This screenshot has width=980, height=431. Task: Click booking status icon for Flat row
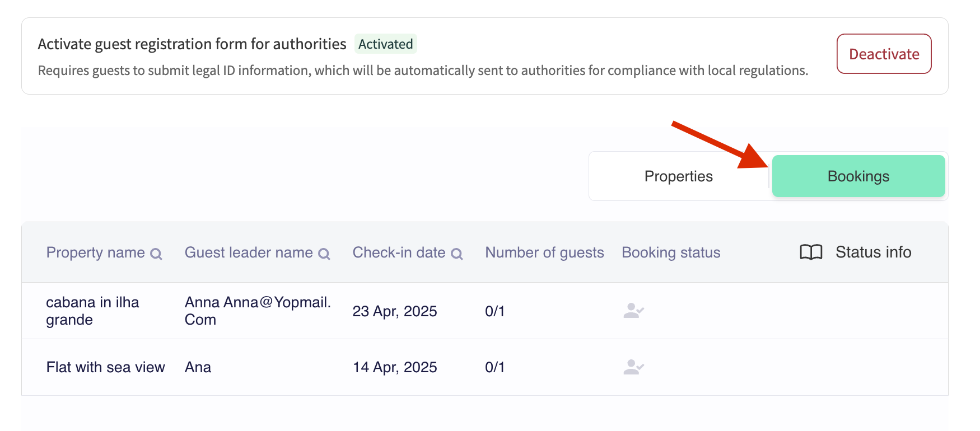tap(633, 367)
